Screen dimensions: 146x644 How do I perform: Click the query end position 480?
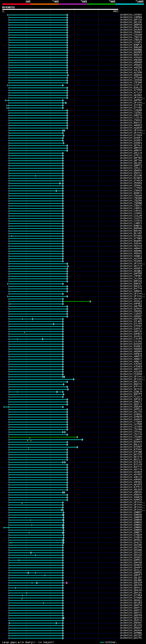(x=115, y=11)
